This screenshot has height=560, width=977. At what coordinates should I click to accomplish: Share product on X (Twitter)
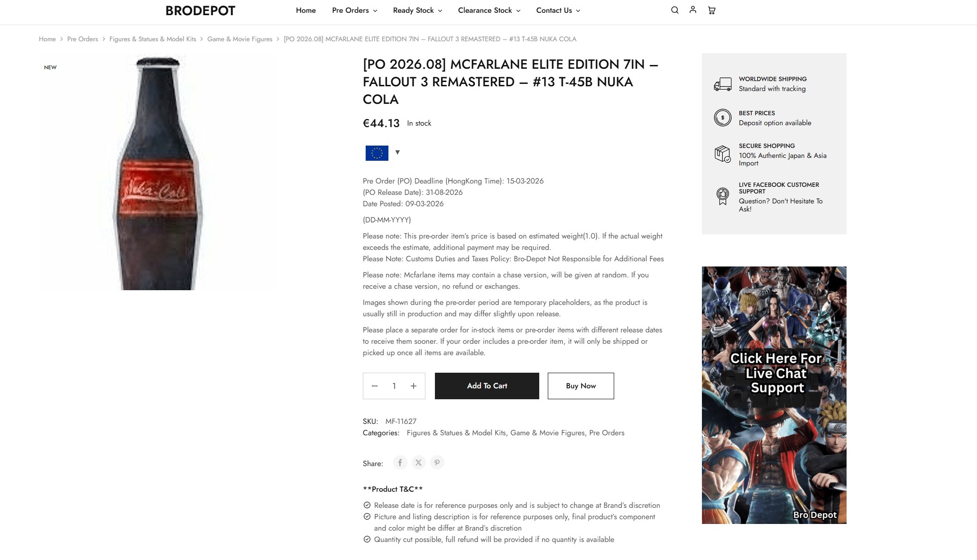click(418, 462)
